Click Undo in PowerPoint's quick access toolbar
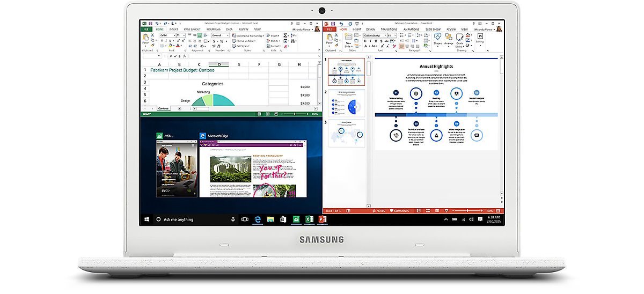The width and height of the screenshot is (644, 294). click(341, 24)
